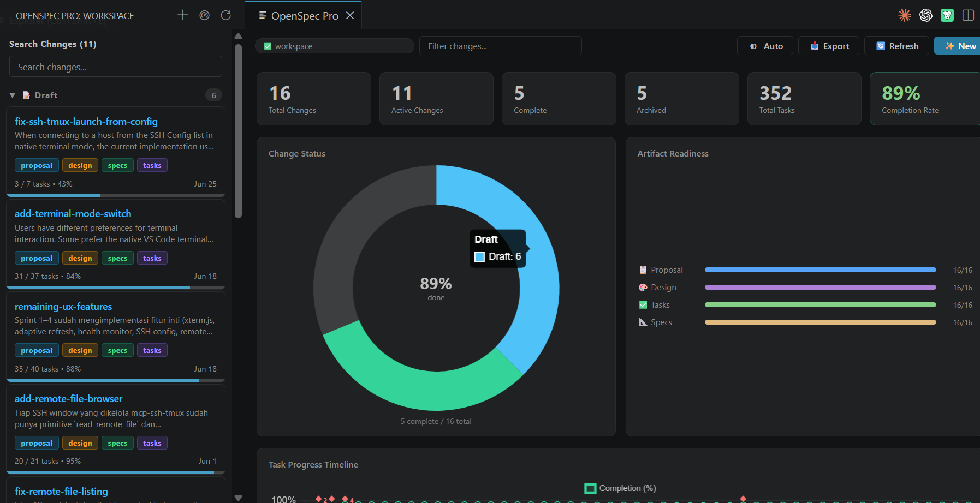980x503 pixels.
Task: Click the Draft file icon
Action: click(26, 95)
